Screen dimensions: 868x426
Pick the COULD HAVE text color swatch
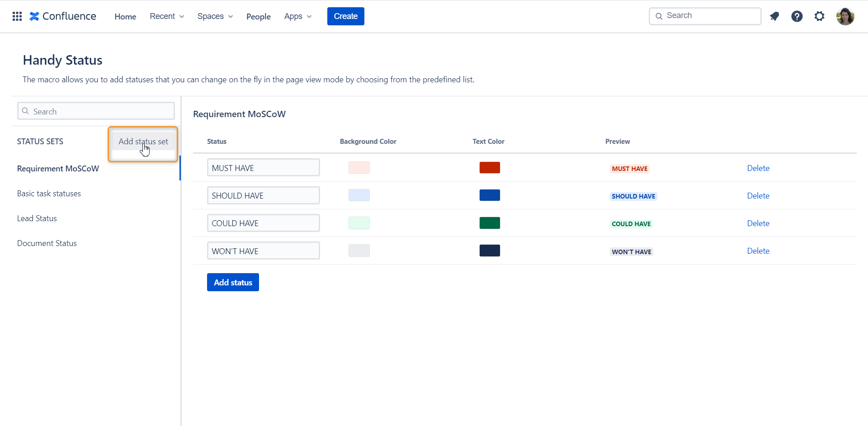(490, 222)
